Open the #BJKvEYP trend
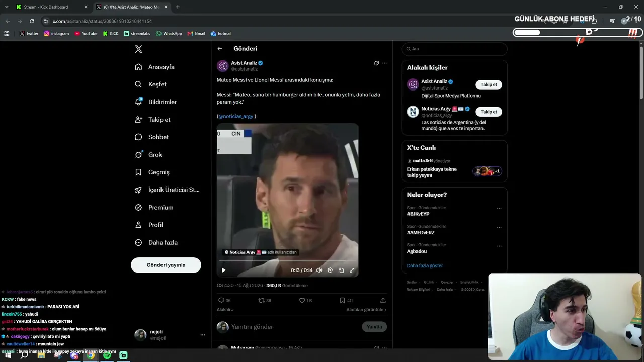This screenshot has height=362, width=644. [x=418, y=214]
